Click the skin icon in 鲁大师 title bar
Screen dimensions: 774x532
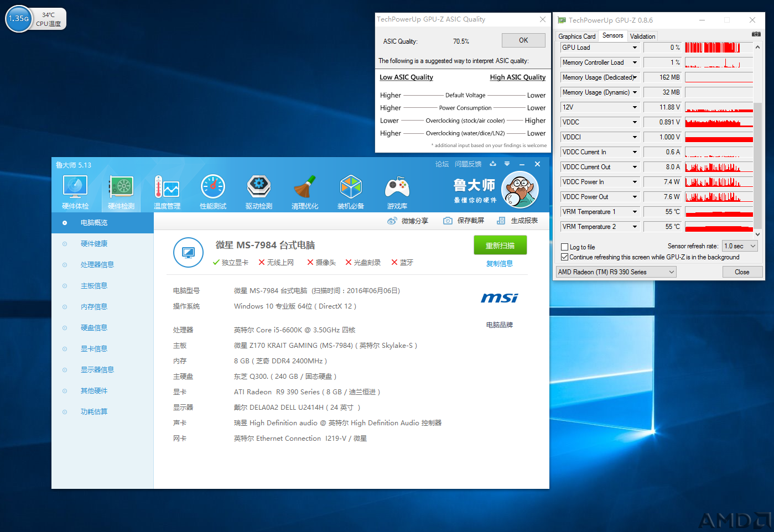pyautogui.click(x=493, y=164)
